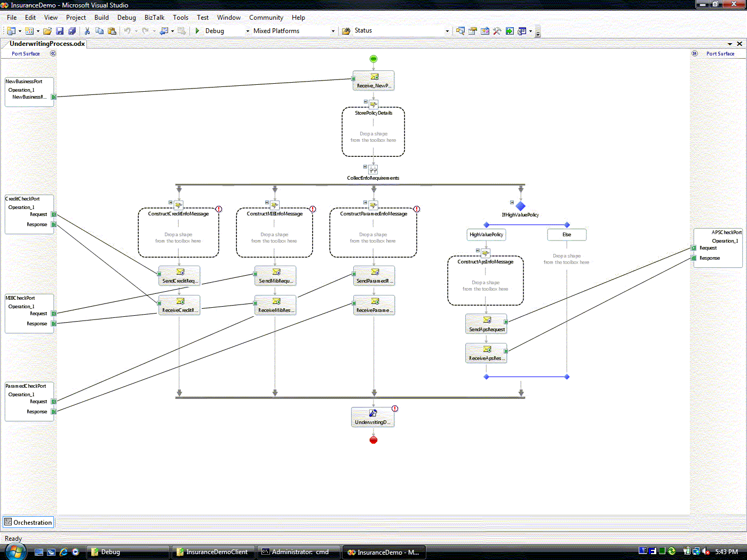Click the Save toolbar icon
The height and width of the screenshot is (560, 747).
pyautogui.click(x=60, y=31)
